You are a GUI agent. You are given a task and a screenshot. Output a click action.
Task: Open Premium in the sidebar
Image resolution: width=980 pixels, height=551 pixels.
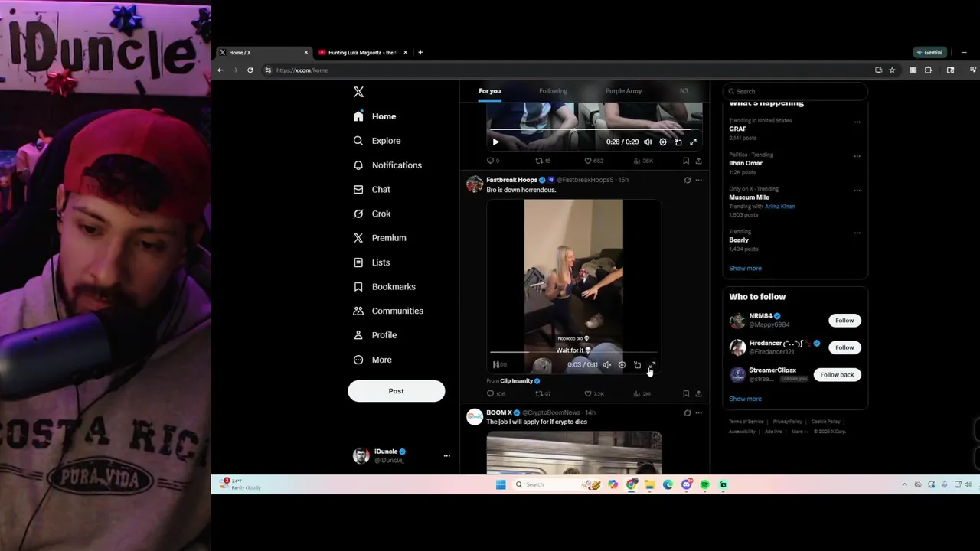[x=379, y=238]
